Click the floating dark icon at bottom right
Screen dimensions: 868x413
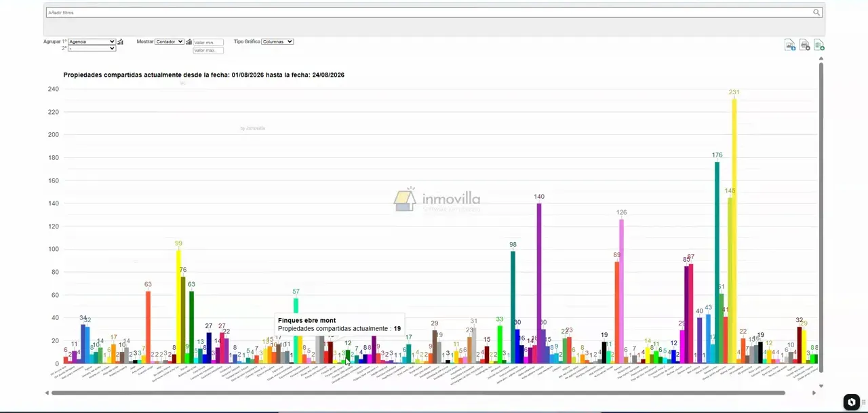[852, 402]
